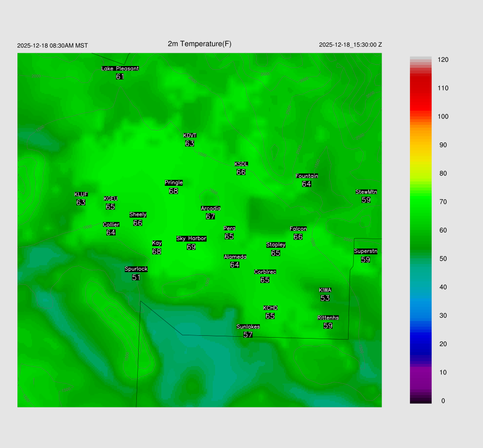Click the Sunlakes station label
Image resolution: width=483 pixels, height=448 pixels.
click(x=248, y=327)
